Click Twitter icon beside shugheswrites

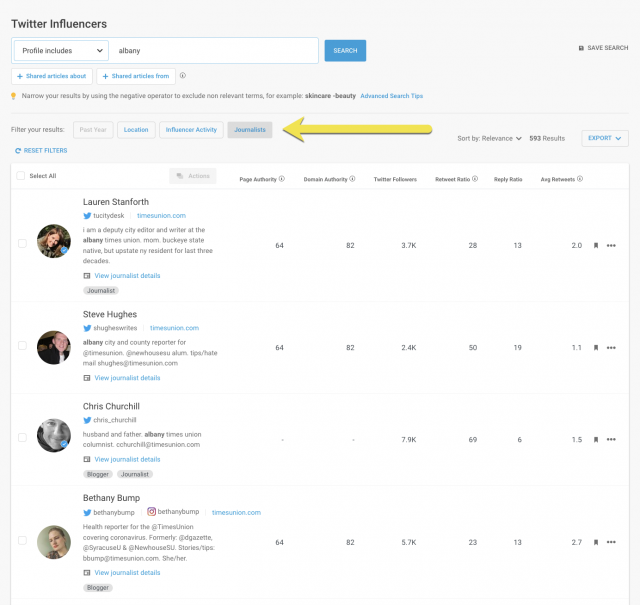[x=87, y=328]
